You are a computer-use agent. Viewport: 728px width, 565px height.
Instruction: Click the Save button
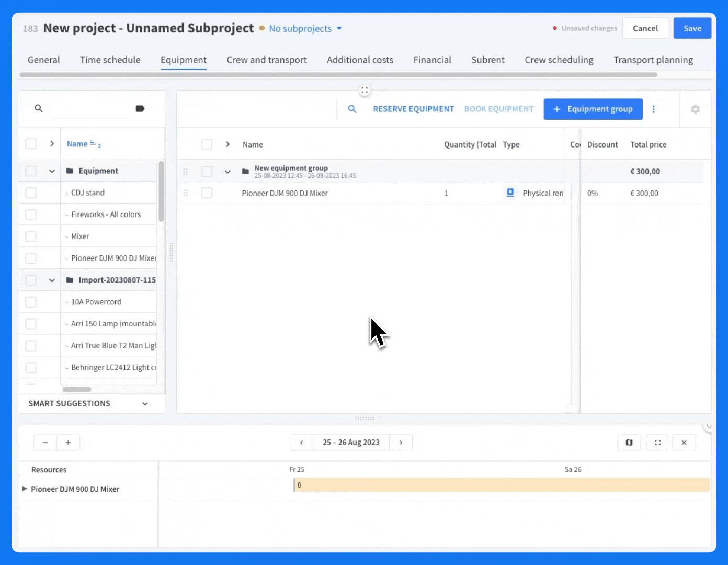click(692, 28)
